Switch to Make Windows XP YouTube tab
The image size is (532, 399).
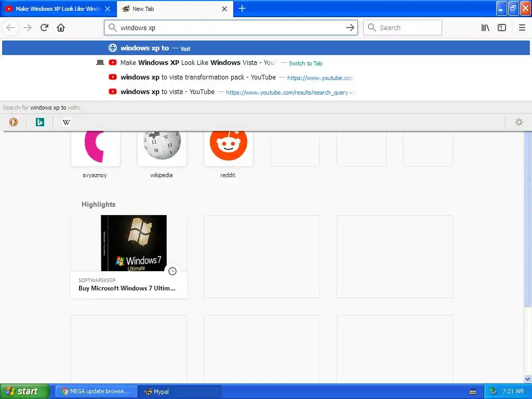pos(58,9)
